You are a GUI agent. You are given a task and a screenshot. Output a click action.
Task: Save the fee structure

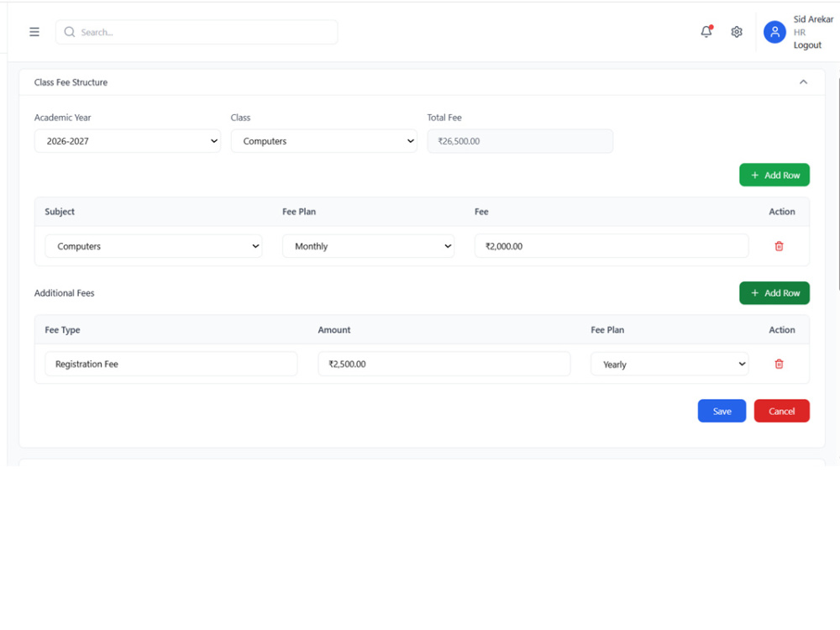722,411
